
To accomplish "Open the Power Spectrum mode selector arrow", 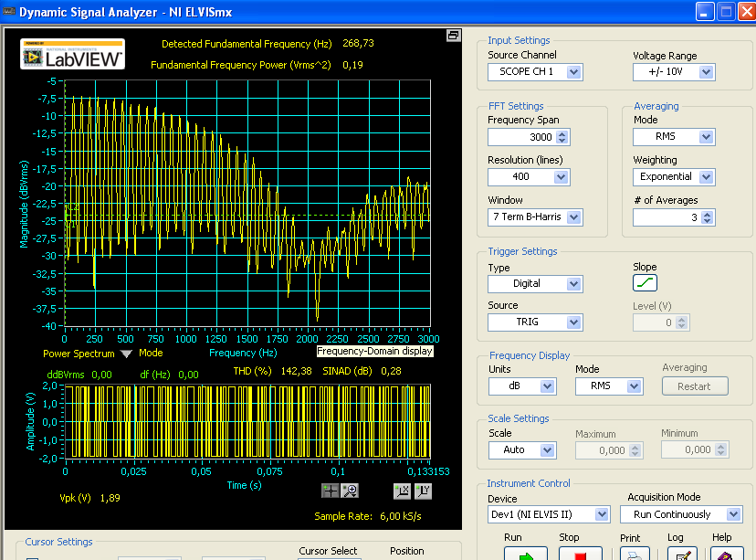I will click(x=126, y=354).
